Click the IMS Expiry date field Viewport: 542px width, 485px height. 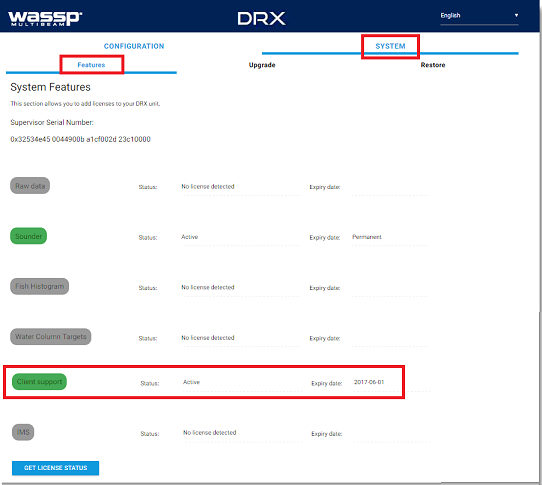(392, 435)
